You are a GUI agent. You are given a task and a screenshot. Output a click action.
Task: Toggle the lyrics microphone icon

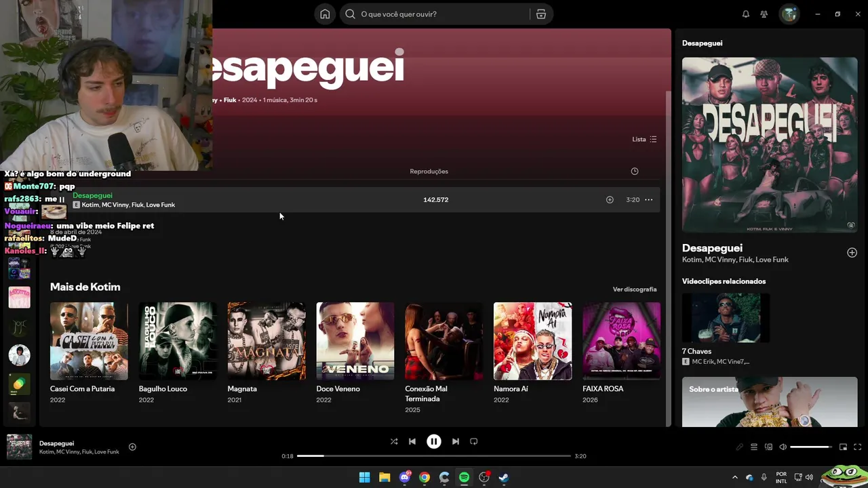(740, 447)
